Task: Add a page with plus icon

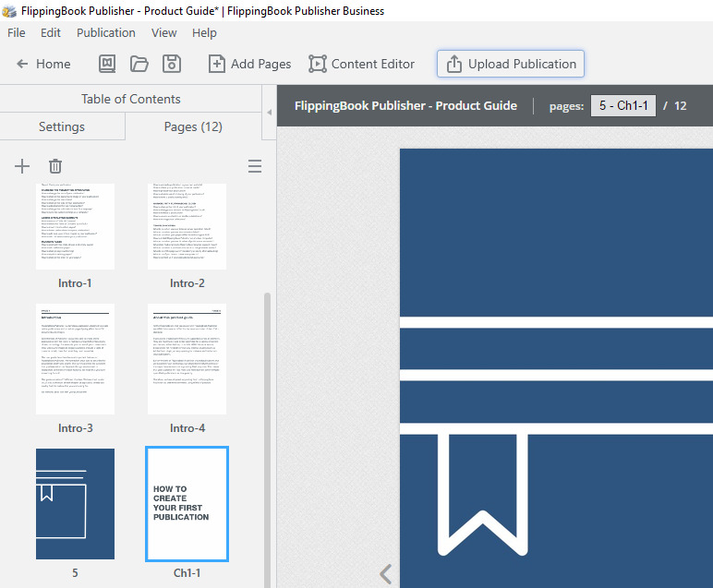Action: click(x=22, y=166)
